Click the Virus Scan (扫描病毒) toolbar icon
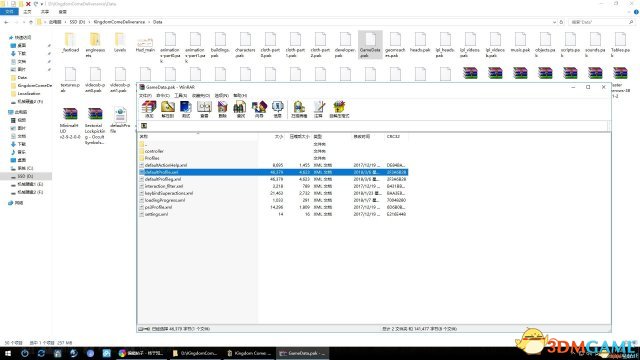The image size is (640, 360). click(299, 109)
